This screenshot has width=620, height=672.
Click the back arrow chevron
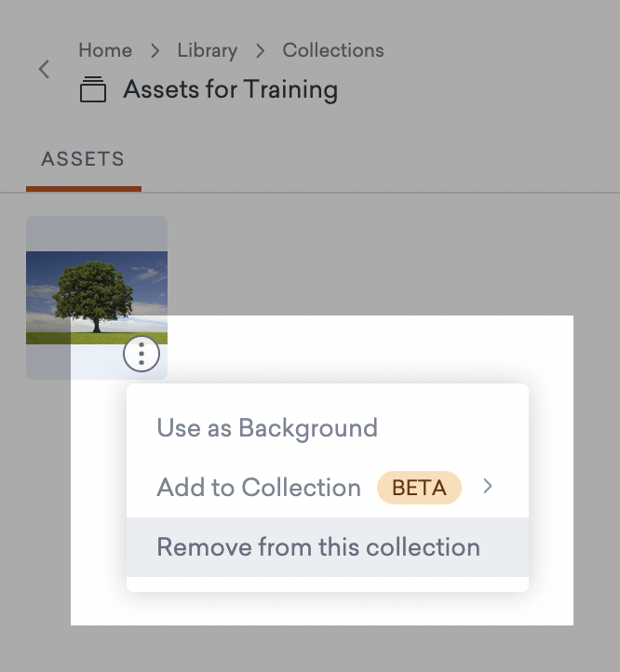coord(44,70)
